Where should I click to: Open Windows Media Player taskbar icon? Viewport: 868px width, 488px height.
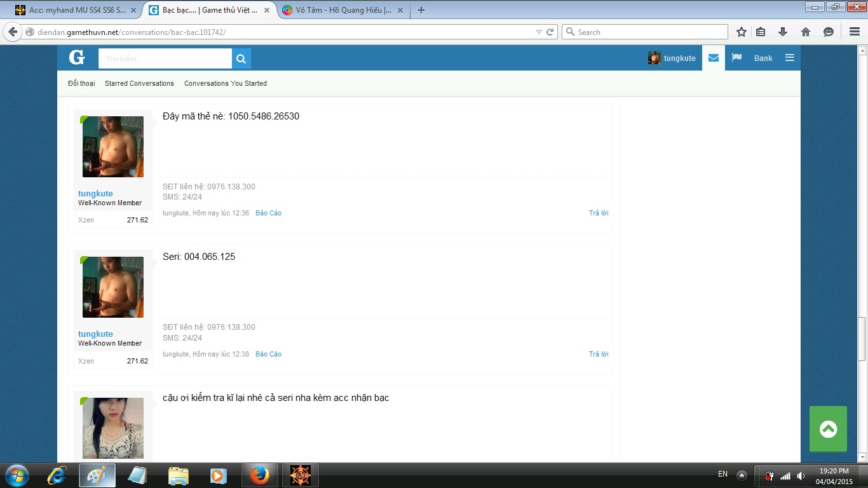pos(219,475)
